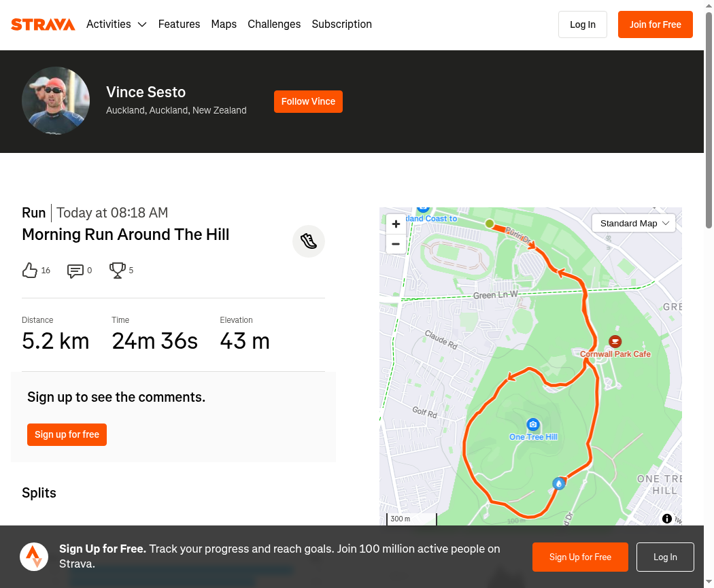Screen dimensions: 714x588
Task: Click Log In in the bottom banner
Action: 665,557
